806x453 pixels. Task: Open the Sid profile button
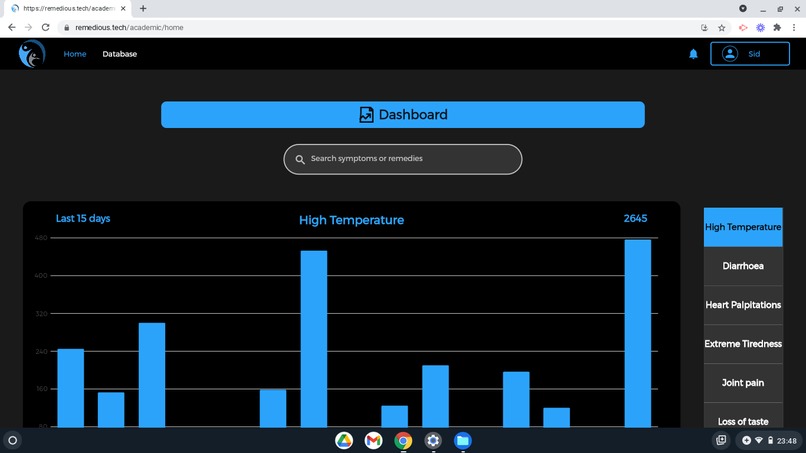[749, 54]
